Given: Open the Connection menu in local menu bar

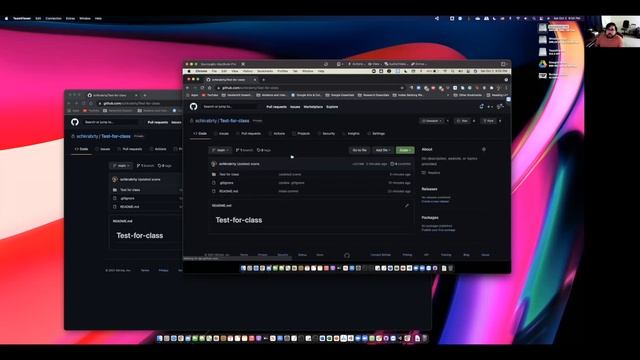Looking at the screenshot, I should [53, 18].
